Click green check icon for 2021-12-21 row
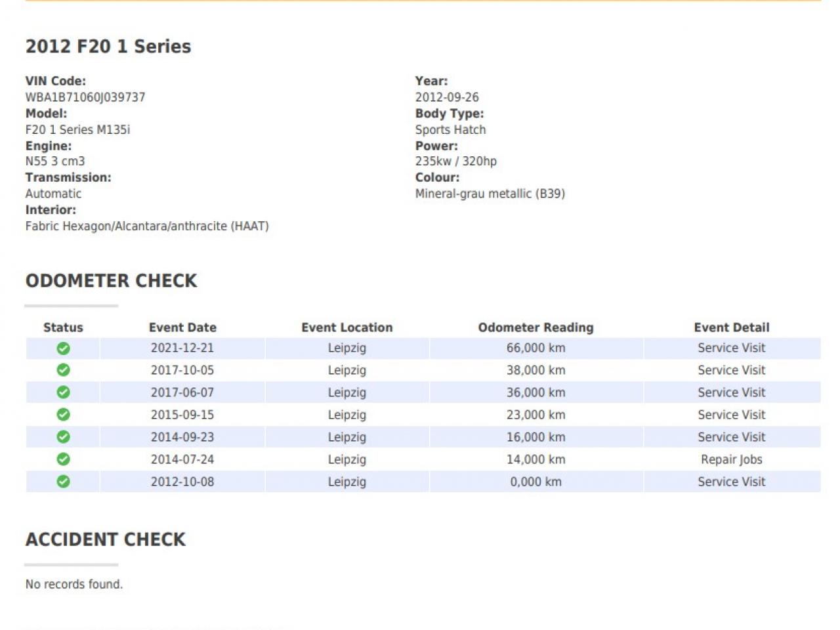Image resolution: width=840 pixels, height=630 pixels. 63,348
